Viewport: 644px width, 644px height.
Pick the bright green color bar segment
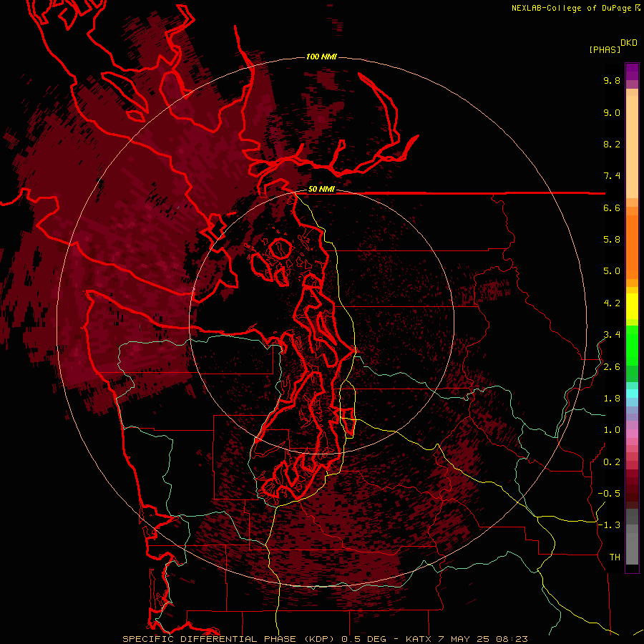pos(632,345)
